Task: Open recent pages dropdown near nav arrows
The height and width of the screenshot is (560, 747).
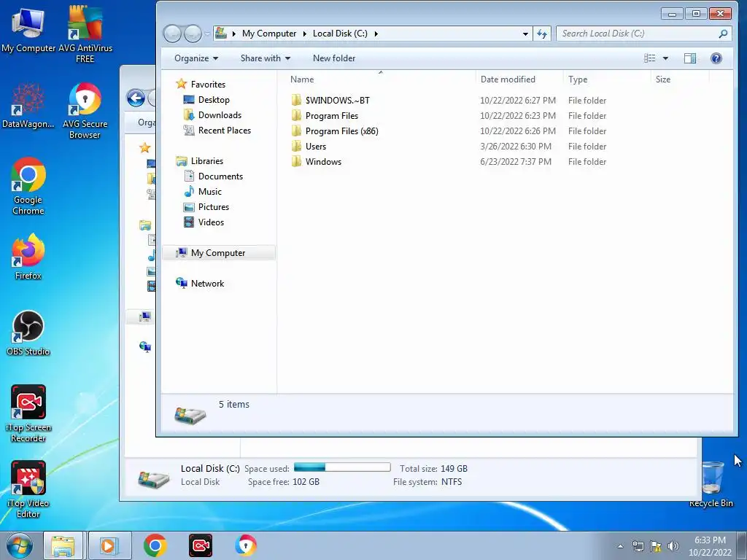Action: tap(207, 34)
